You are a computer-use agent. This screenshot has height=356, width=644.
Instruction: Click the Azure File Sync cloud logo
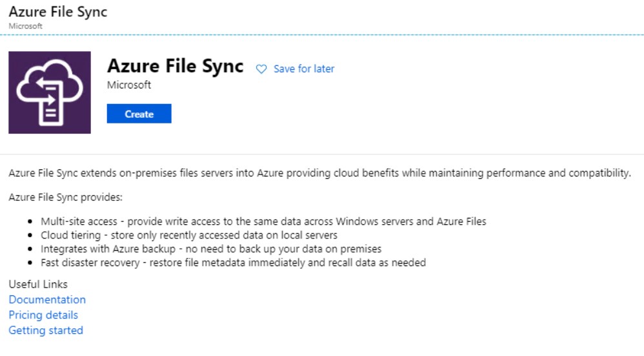(x=50, y=92)
